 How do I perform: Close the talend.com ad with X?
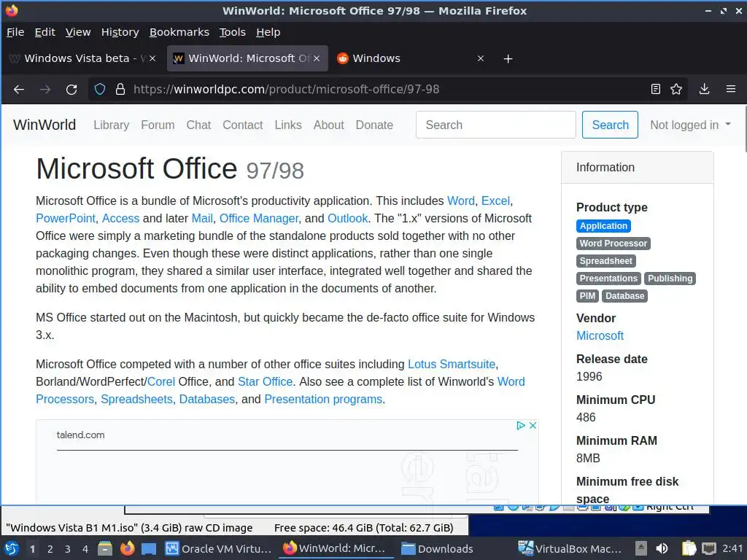coord(533,425)
